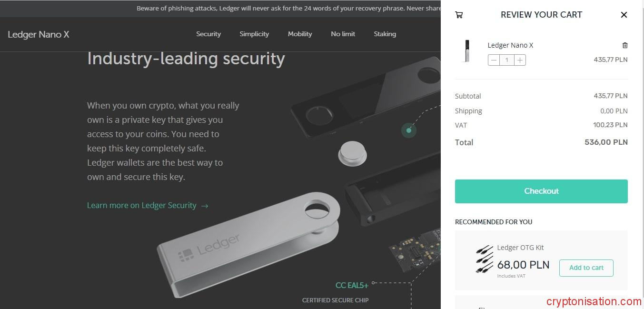Jump to the Mobility section

[300, 34]
